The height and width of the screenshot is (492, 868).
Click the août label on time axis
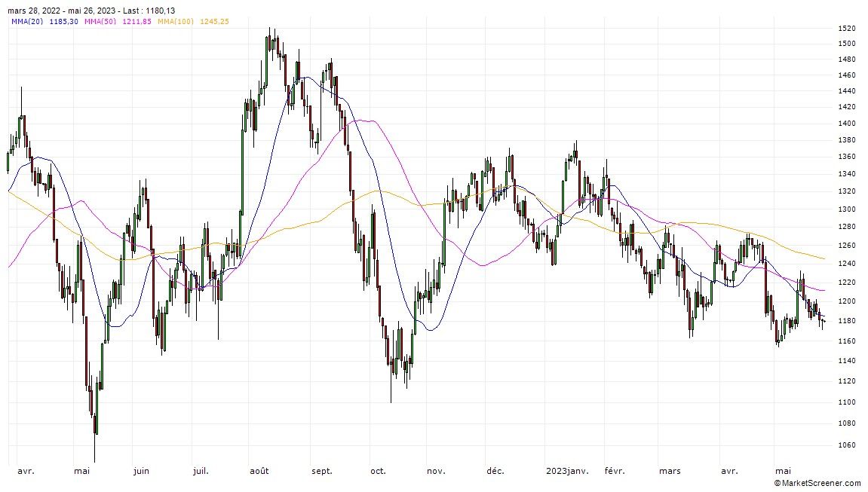click(259, 472)
